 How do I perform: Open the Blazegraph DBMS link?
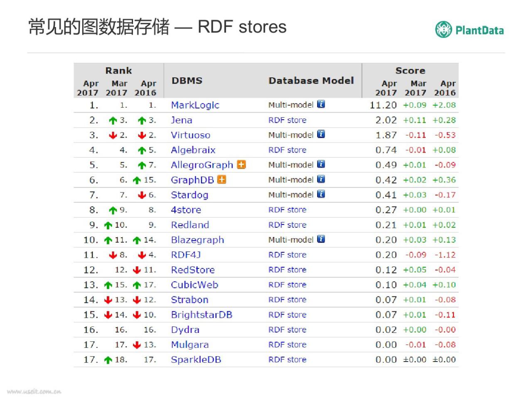[x=197, y=240]
